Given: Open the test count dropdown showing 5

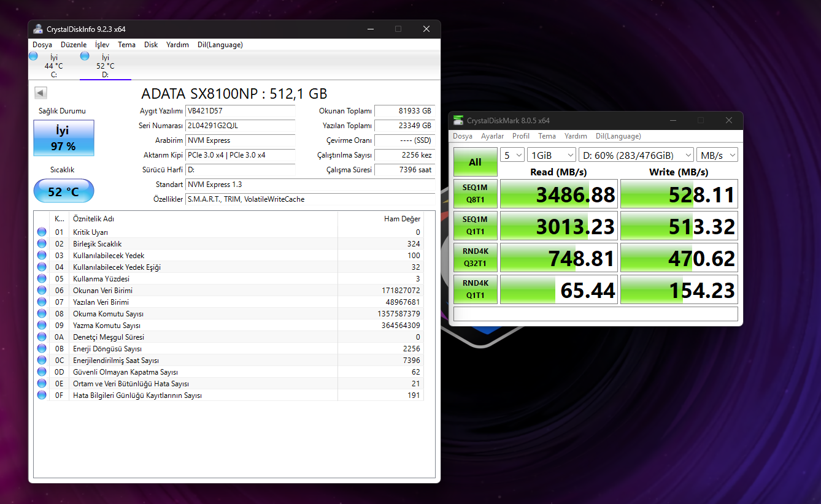Looking at the screenshot, I should point(512,155).
